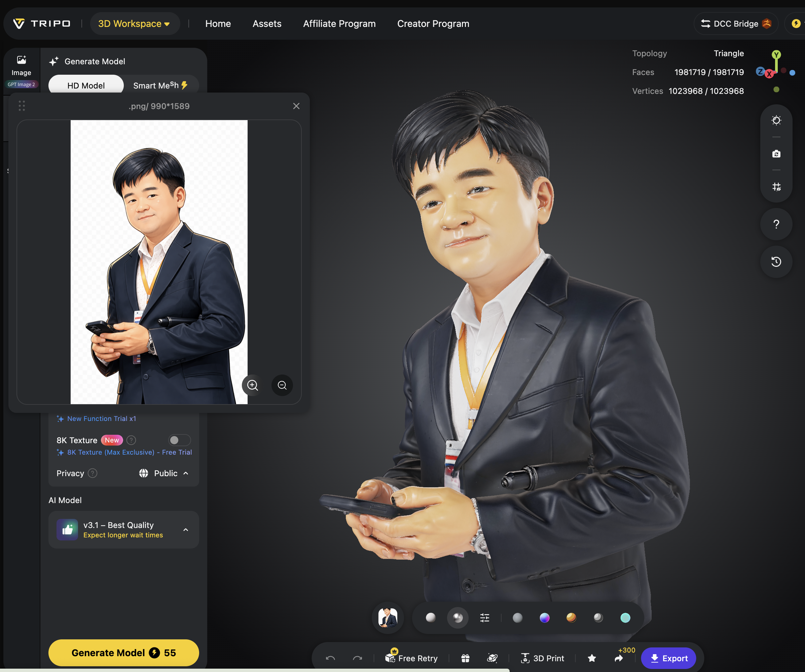Favorite the model with star icon
The image size is (805, 672).
coord(592,658)
